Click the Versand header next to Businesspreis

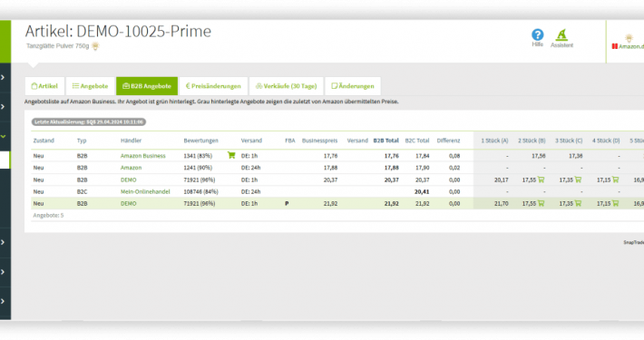[357, 141]
